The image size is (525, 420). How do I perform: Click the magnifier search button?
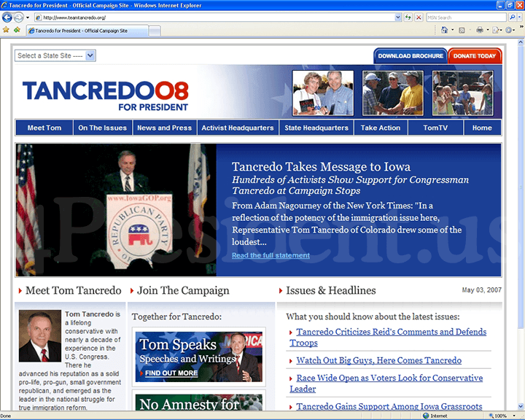(x=512, y=17)
